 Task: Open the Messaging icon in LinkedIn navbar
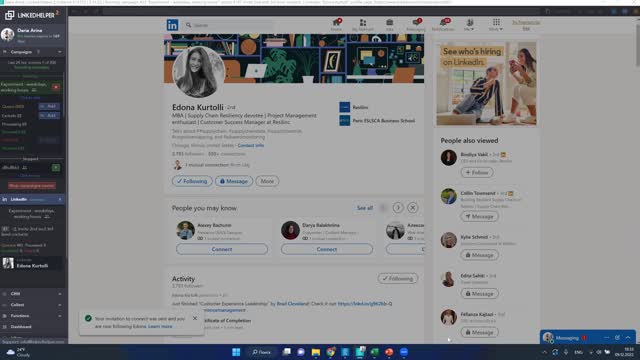click(x=416, y=24)
